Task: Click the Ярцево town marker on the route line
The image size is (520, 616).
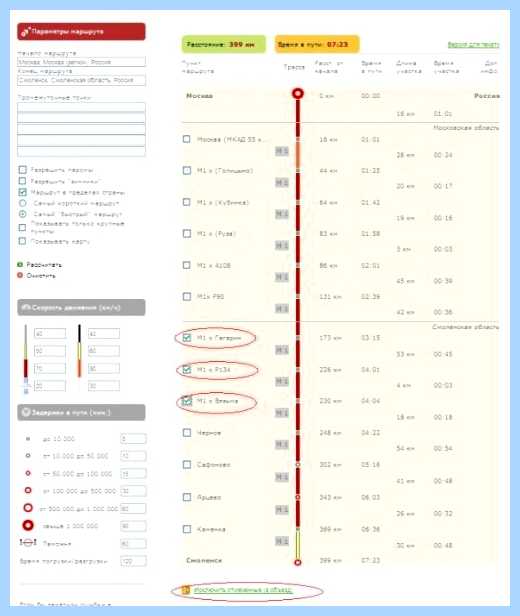Action: coord(298,497)
